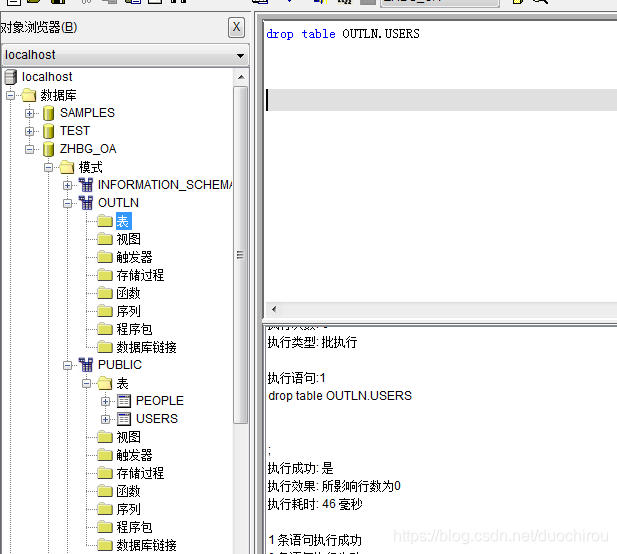The width and height of the screenshot is (617, 554).
Task: Select the highlighted 表 item under OUTLN
Action: coord(123,221)
